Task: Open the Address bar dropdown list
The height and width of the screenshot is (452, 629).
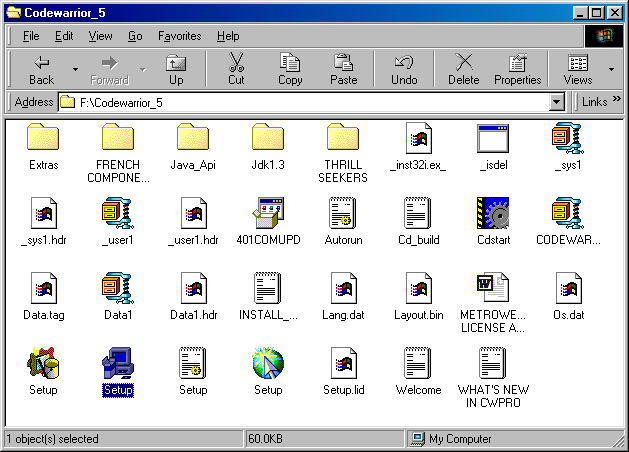Action: 556,102
